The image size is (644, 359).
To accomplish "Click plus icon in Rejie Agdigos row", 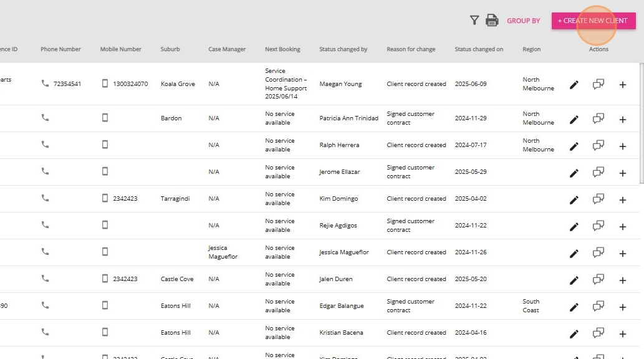I will coord(623,227).
